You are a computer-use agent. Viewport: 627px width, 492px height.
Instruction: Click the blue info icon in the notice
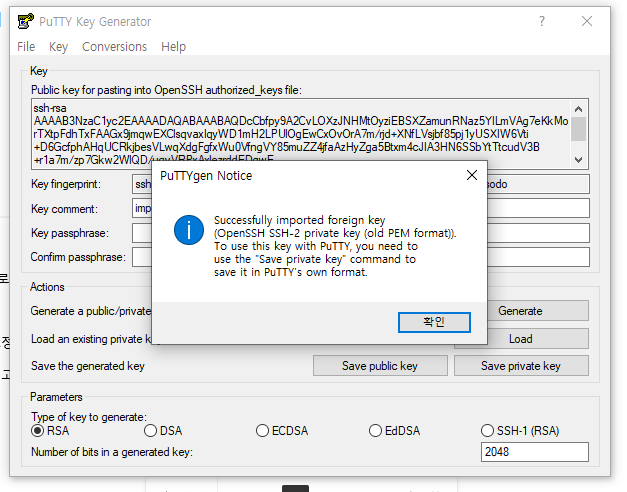click(x=189, y=230)
